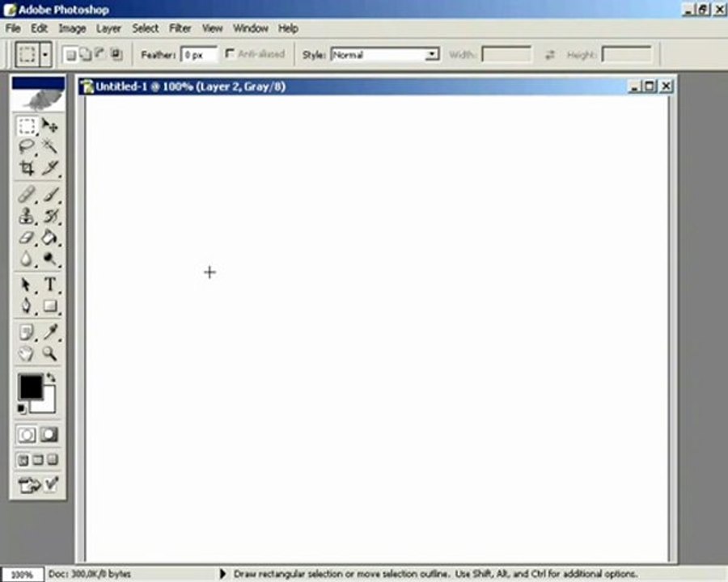The width and height of the screenshot is (728, 582).
Task: Click swap Width and Height arrows
Action: [550, 55]
